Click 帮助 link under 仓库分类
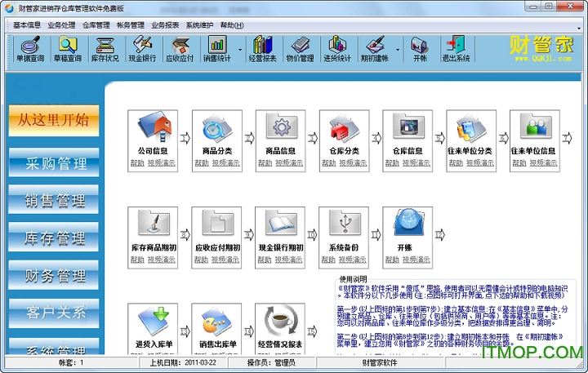 click(x=329, y=163)
